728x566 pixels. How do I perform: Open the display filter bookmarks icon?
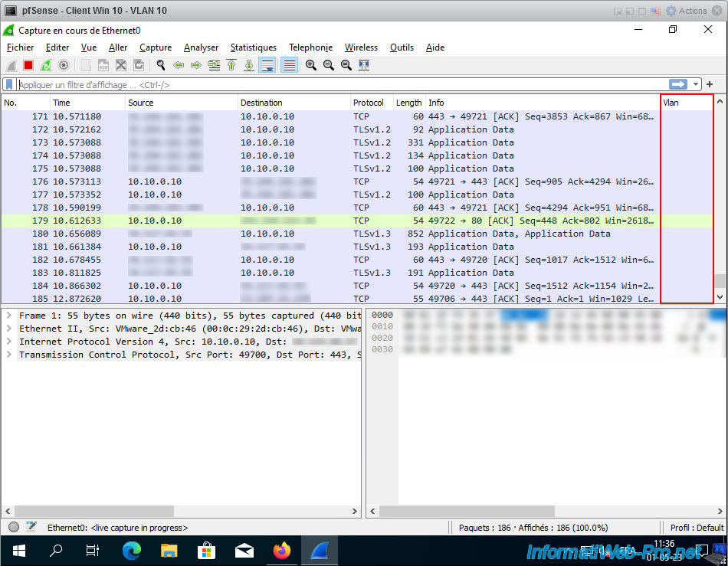pyautogui.click(x=9, y=84)
